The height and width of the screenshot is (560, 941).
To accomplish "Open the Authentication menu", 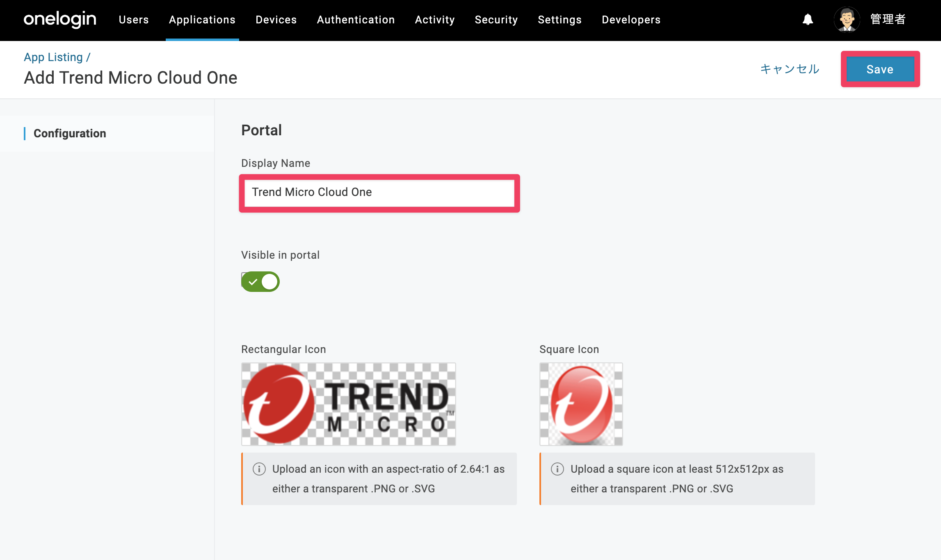I will point(356,20).
